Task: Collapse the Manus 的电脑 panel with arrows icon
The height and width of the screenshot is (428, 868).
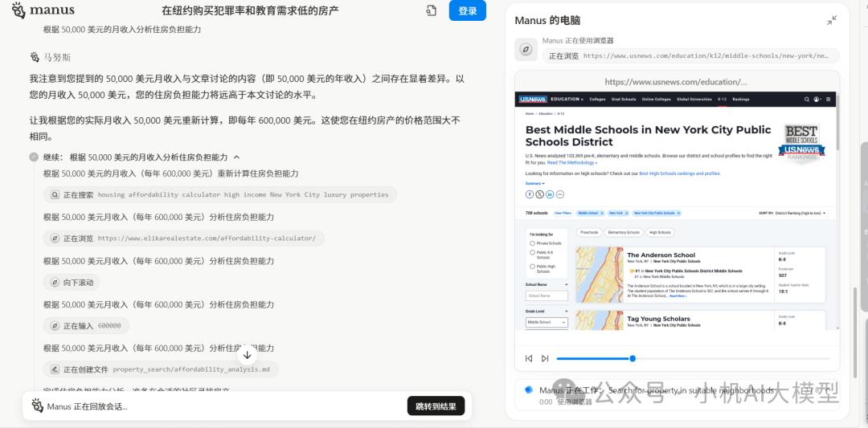Action: [832, 20]
